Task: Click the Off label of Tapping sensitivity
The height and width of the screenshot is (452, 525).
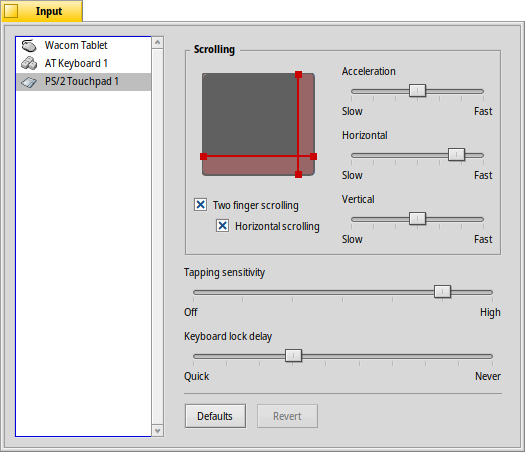Action: [x=191, y=312]
